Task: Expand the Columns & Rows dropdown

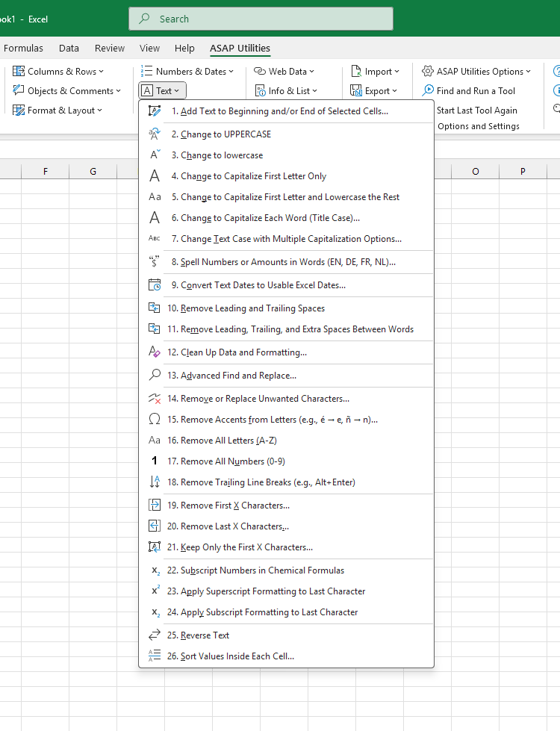Action: tap(58, 72)
